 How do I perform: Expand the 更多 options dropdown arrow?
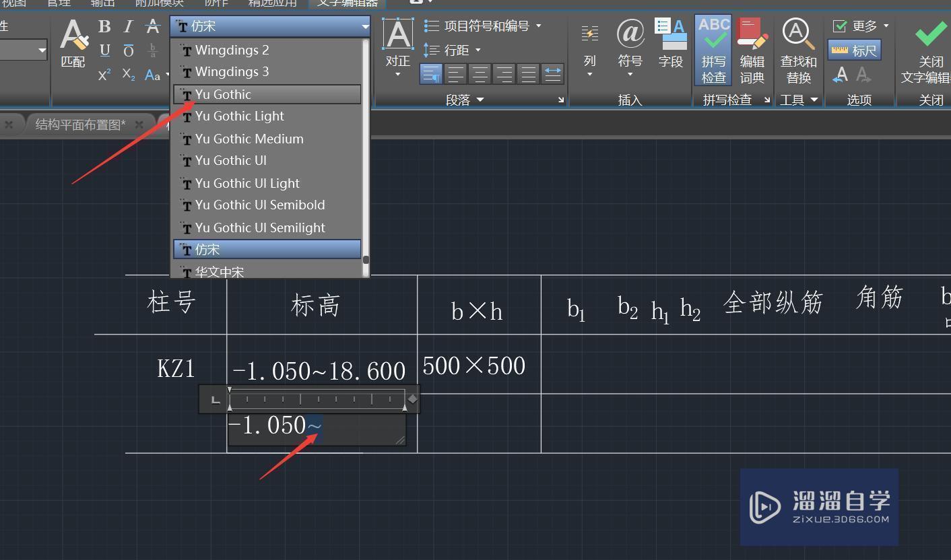[886, 26]
